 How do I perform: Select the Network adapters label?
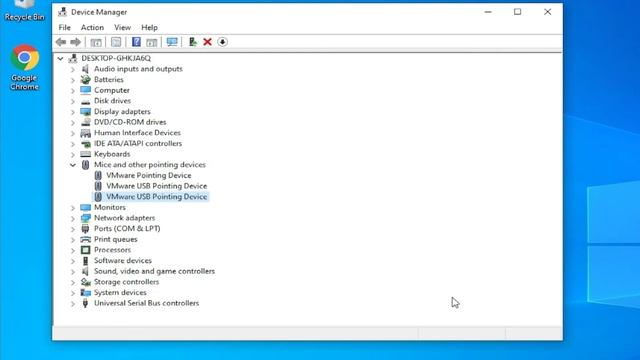point(124,218)
